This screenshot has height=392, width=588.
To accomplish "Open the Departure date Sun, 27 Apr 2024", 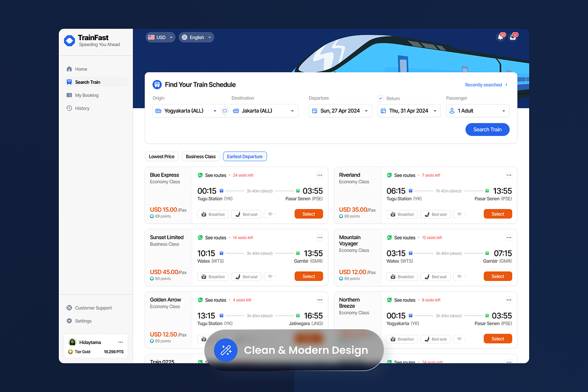I will pos(341,111).
